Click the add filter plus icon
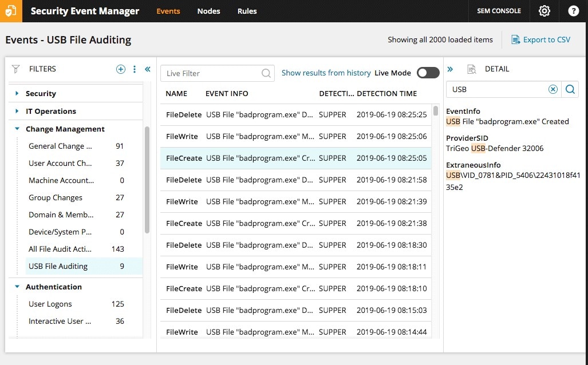Image resolution: width=588 pixels, height=365 pixels. (121, 69)
